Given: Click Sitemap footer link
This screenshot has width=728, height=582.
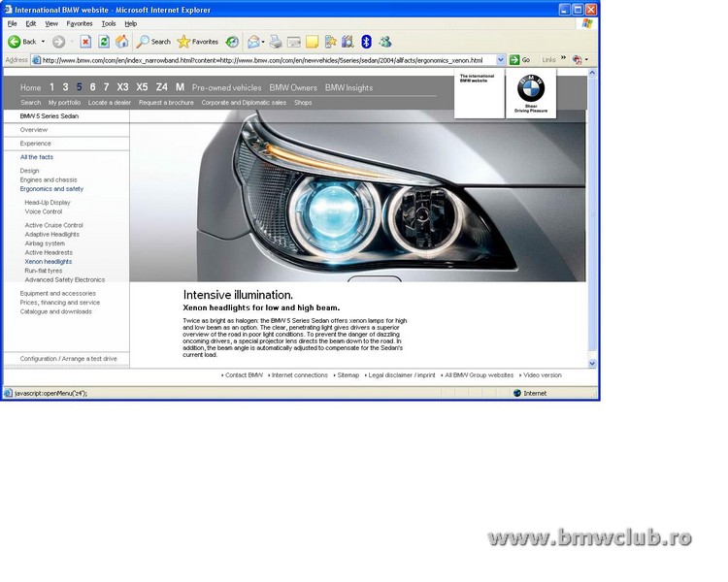Looking at the screenshot, I should tap(347, 375).
